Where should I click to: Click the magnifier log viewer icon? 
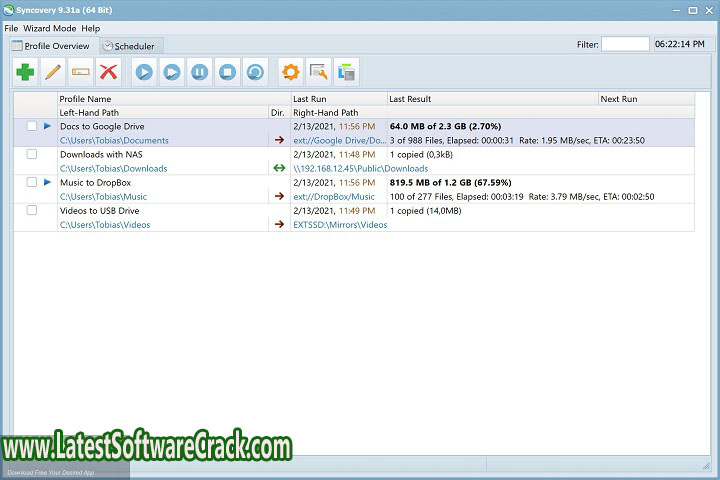[319, 72]
